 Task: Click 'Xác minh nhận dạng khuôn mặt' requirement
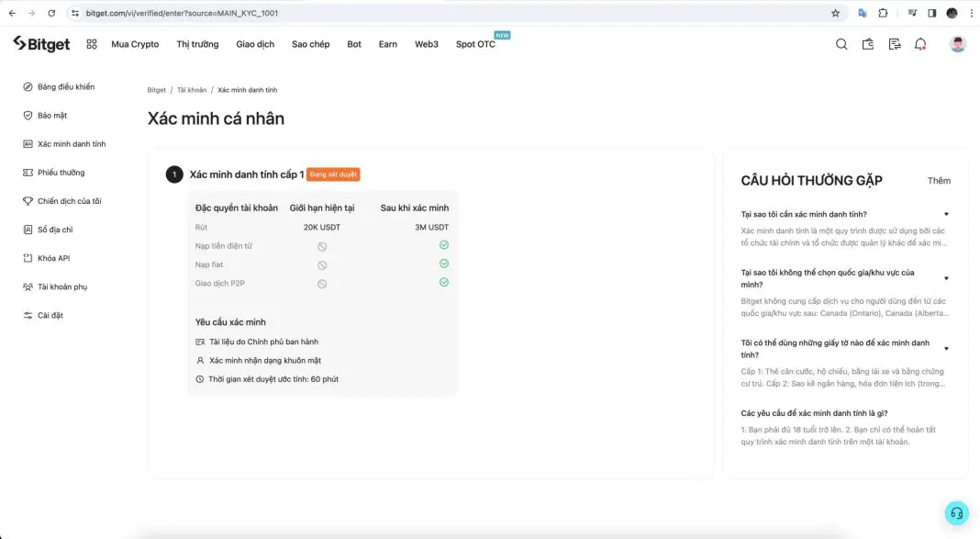click(x=264, y=361)
